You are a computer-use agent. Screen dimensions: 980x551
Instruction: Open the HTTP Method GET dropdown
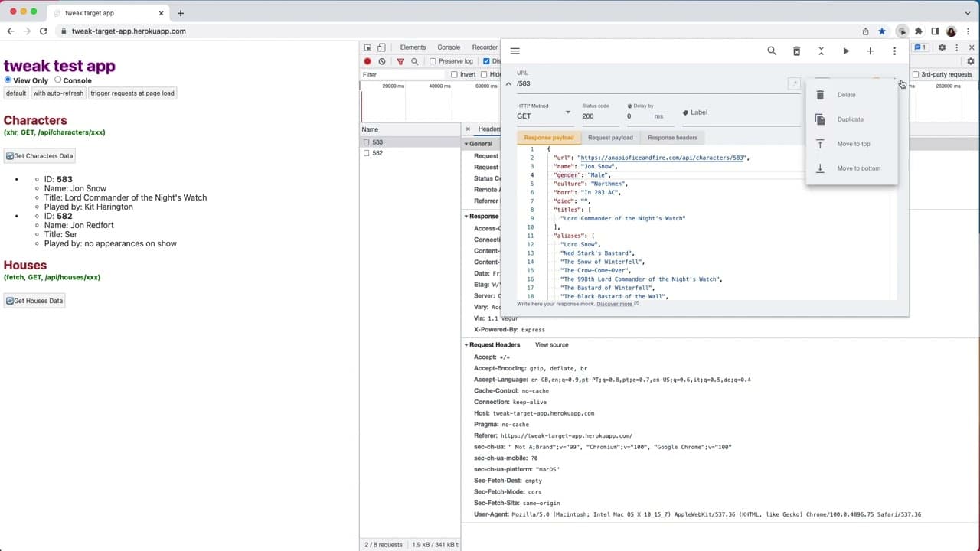click(544, 116)
